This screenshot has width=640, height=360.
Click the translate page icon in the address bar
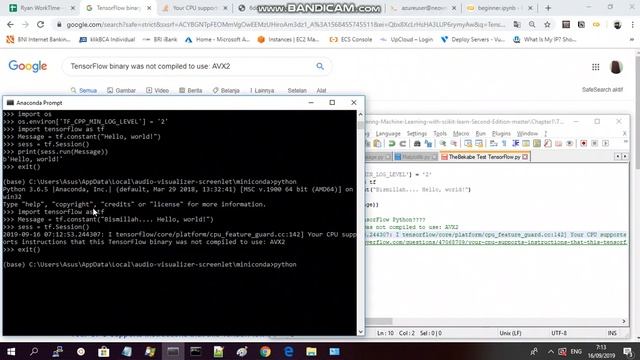tap(517, 25)
